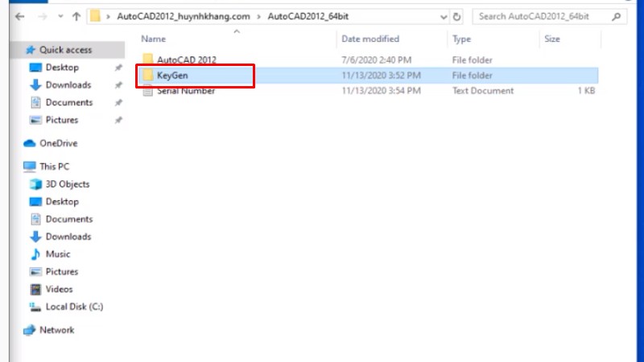Sort files by the Name column
This screenshot has width=644, height=362.
coord(153,39)
